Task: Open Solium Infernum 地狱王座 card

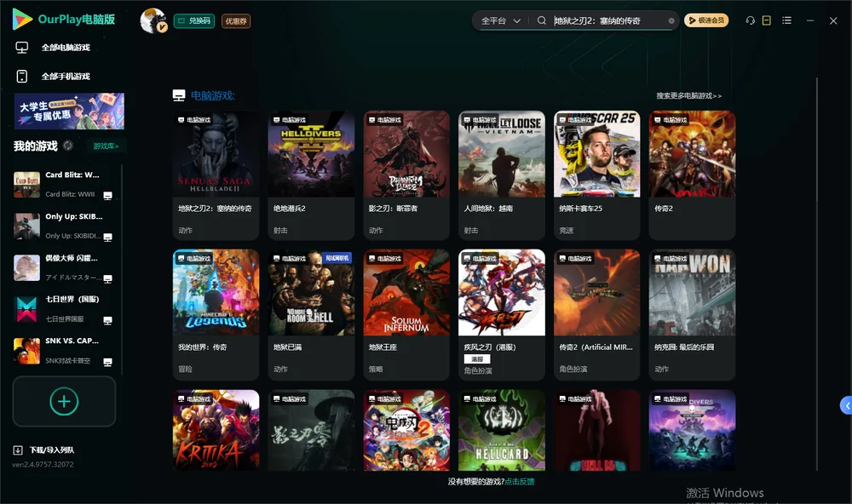Action: (x=406, y=315)
